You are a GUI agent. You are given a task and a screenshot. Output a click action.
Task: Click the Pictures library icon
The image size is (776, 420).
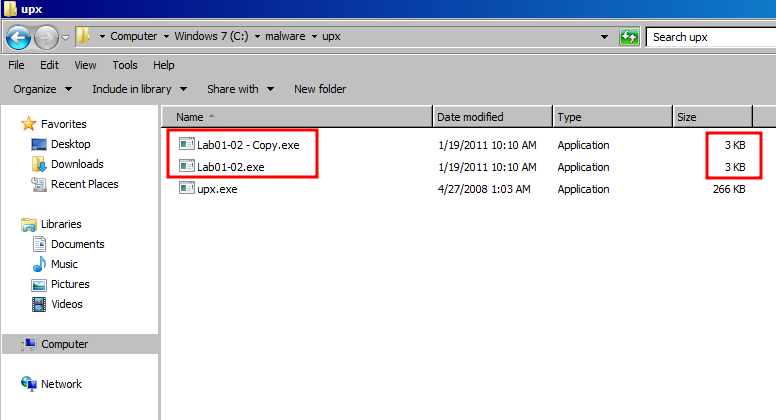[x=39, y=285]
